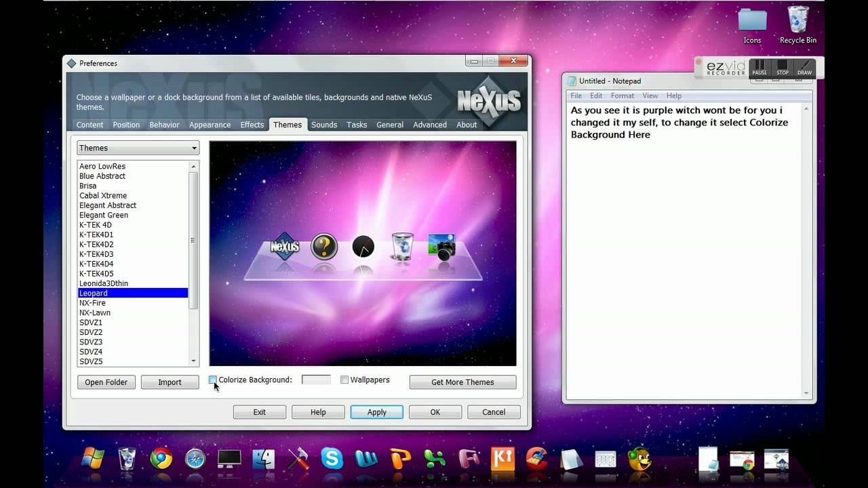Open Notepad File menu
The image size is (868, 488).
tap(576, 96)
